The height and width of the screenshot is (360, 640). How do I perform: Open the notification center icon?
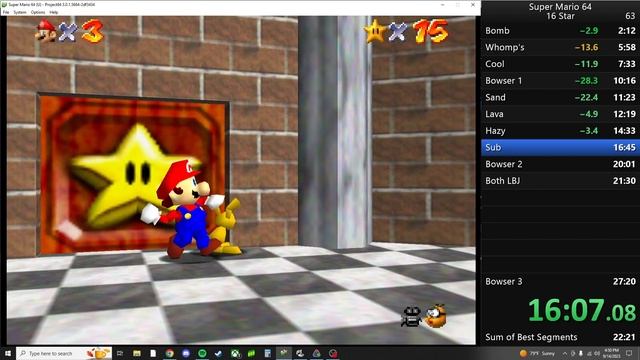coord(629,353)
